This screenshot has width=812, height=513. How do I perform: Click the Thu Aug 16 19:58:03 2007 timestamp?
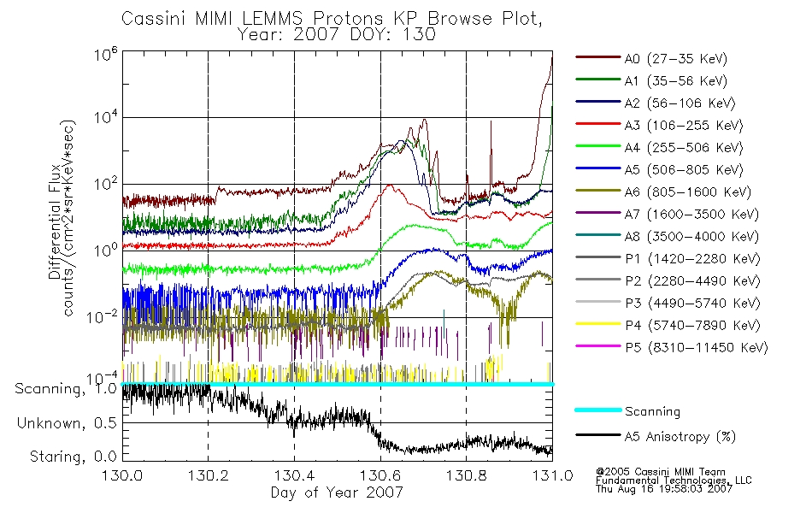coord(664,489)
